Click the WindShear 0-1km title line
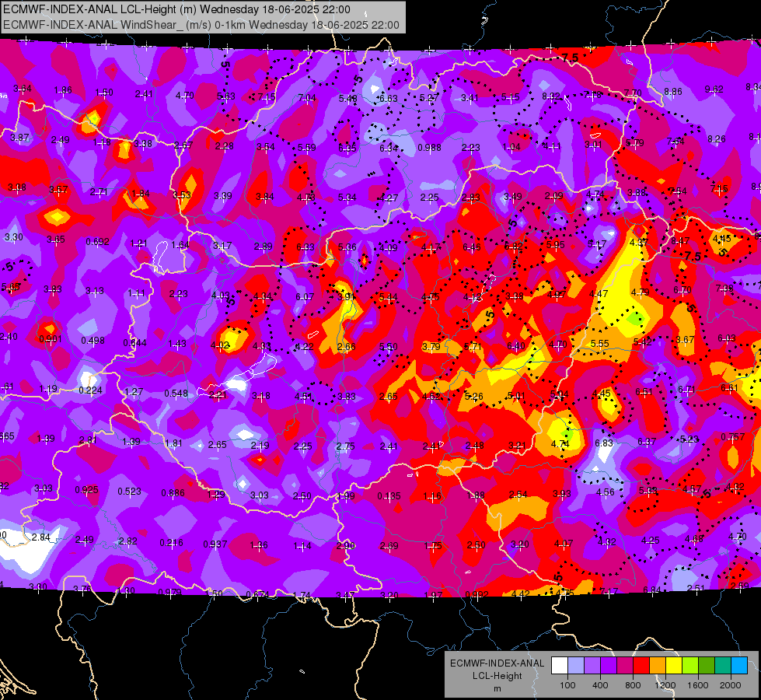This screenshot has width=761, height=700. [201, 25]
